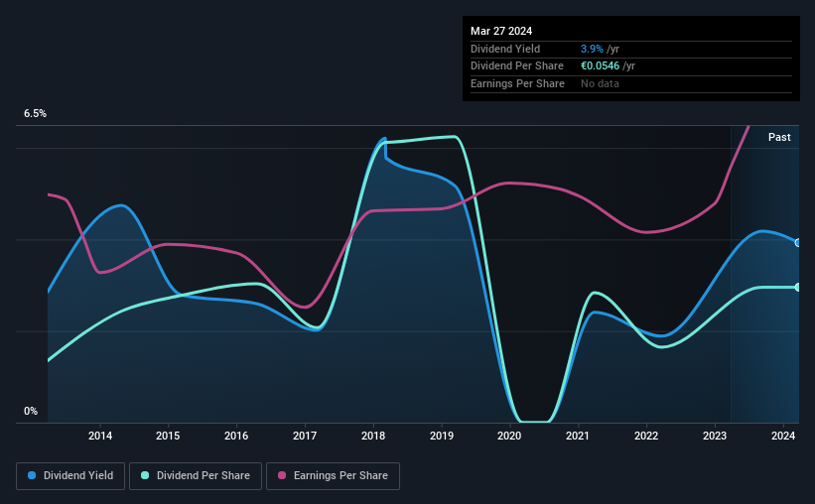Click the 2020 x-axis label
Viewport: 815px width, 504px height.
pyautogui.click(x=509, y=436)
